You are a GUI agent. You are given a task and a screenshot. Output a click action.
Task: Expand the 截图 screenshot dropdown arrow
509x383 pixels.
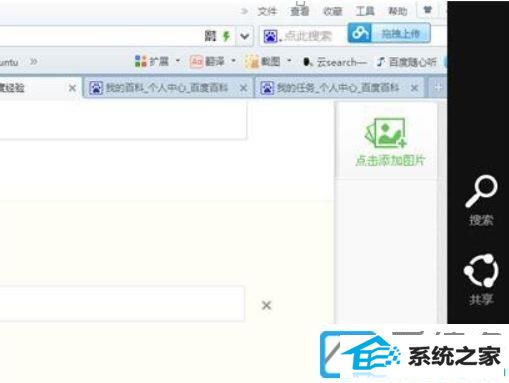pyautogui.click(x=289, y=61)
